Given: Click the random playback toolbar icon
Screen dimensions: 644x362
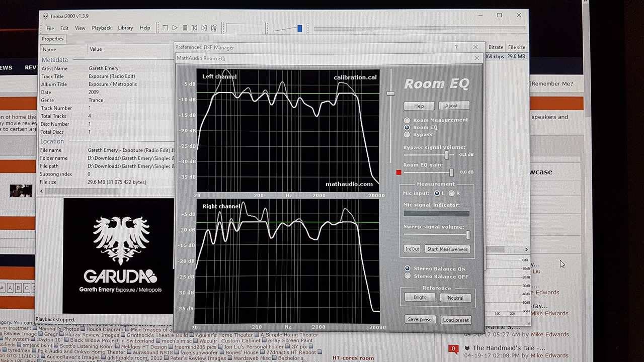Looking at the screenshot, I should coord(214,28).
